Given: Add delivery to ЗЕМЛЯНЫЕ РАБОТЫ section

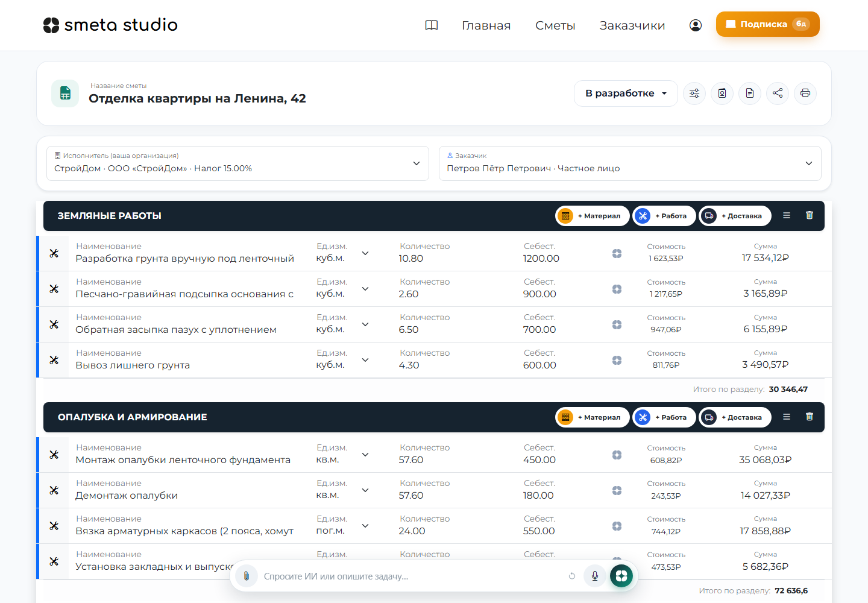Looking at the screenshot, I should pos(735,216).
